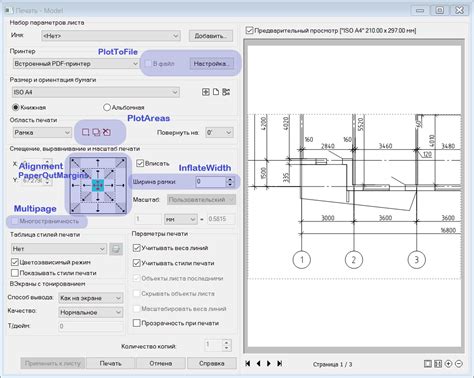Enable Прозрачность при печати checkbox
The image size is (474, 378).
[136, 323]
